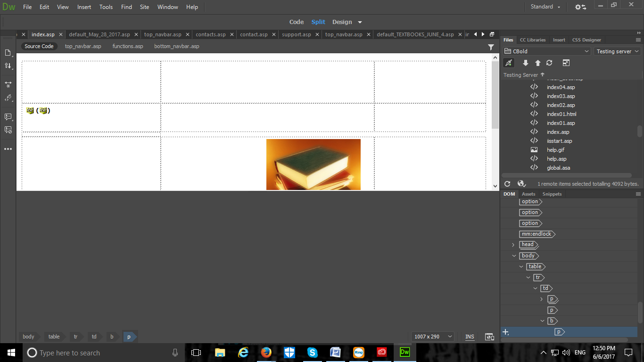Collapse the body node in DOM panel
This screenshot has height=362, width=644.
(x=514, y=256)
